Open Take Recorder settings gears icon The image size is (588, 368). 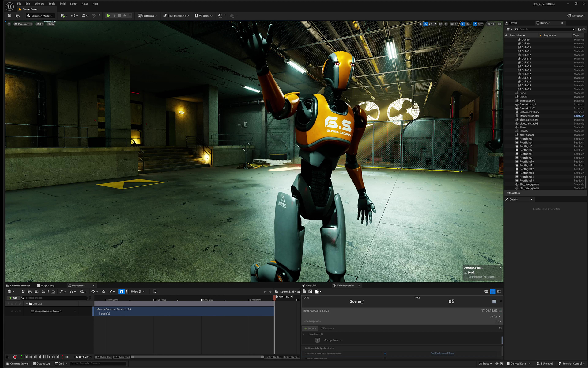[x=499, y=292]
